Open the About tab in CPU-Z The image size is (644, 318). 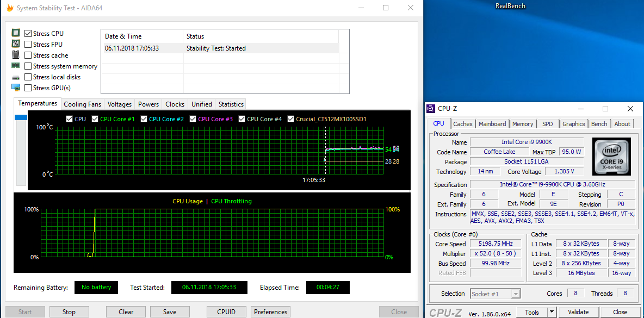click(x=622, y=124)
